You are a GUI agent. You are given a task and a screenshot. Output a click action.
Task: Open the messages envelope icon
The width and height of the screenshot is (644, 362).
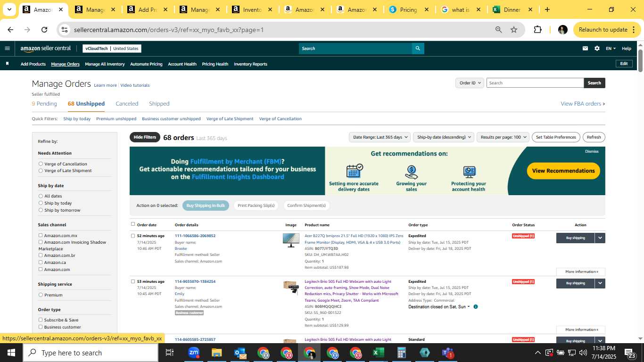point(585,48)
